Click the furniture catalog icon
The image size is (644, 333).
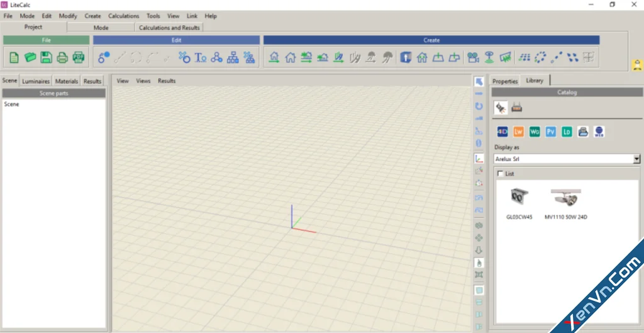517,108
